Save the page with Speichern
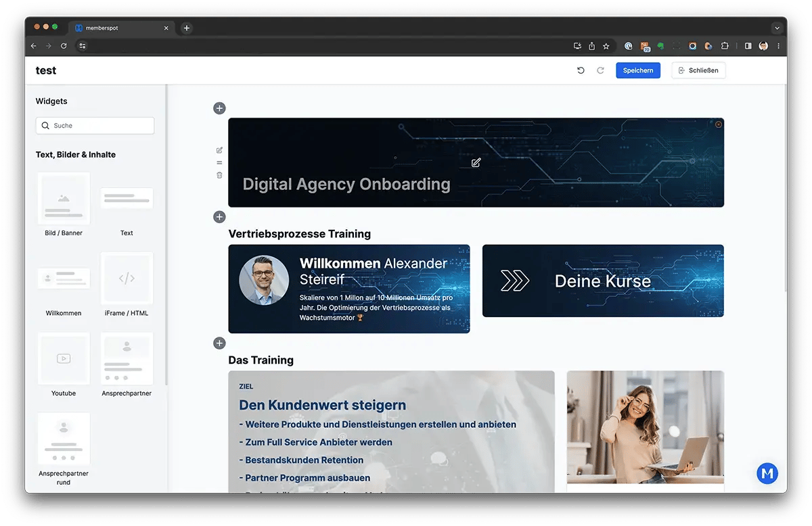812x526 pixels. 638,70
